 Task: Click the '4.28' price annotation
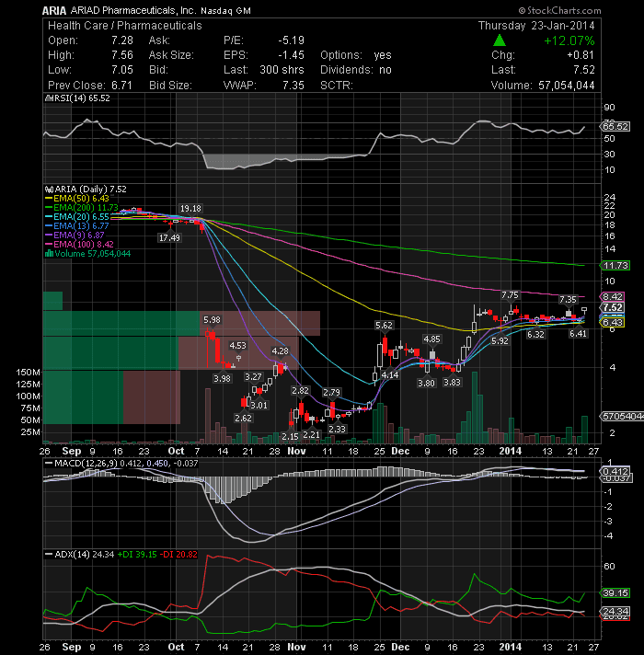click(281, 350)
